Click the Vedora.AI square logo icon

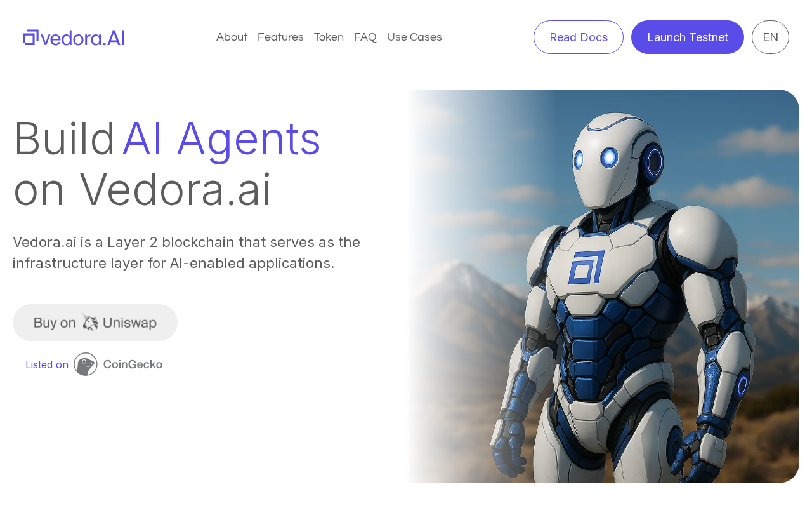click(30, 37)
